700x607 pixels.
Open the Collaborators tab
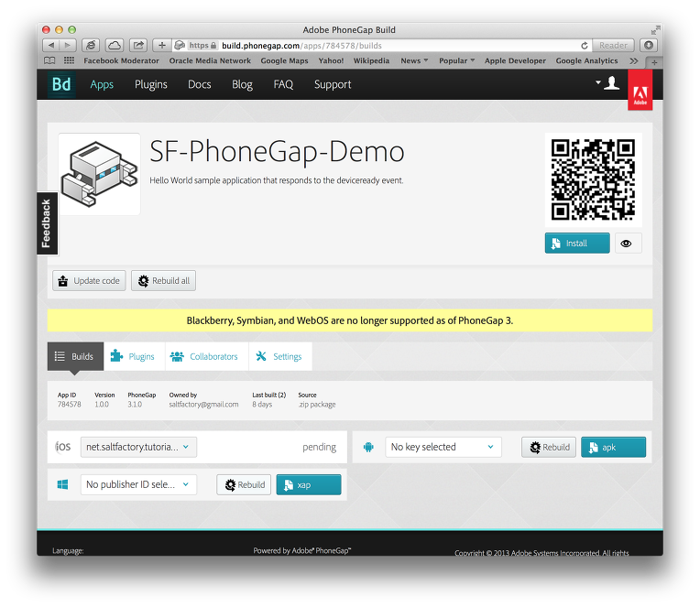pos(207,356)
